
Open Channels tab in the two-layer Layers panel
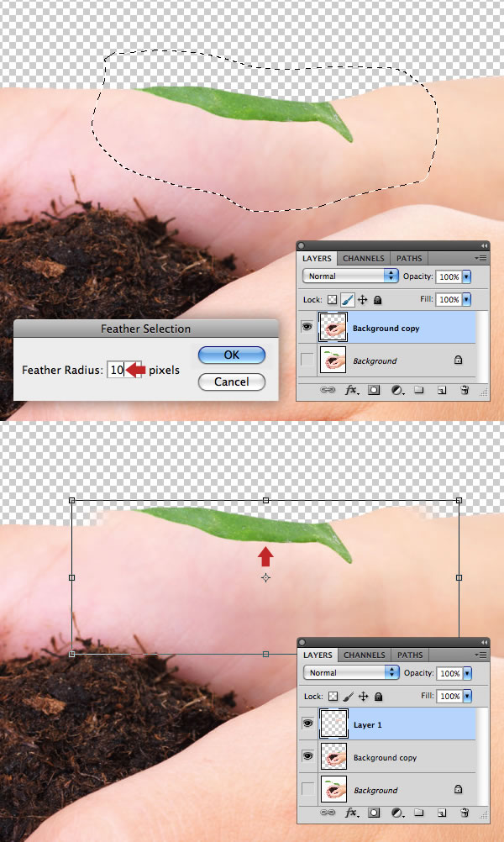pos(364,258)
